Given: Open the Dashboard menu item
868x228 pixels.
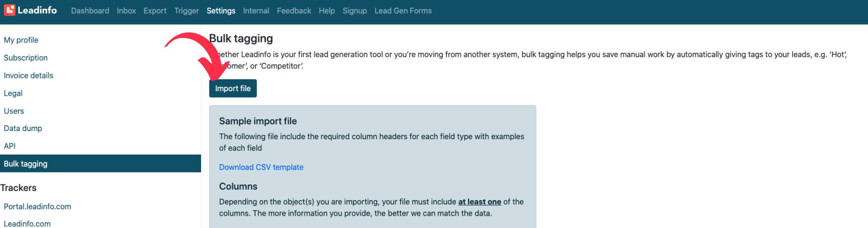Looking at the screenshot, I should [90, 10].
